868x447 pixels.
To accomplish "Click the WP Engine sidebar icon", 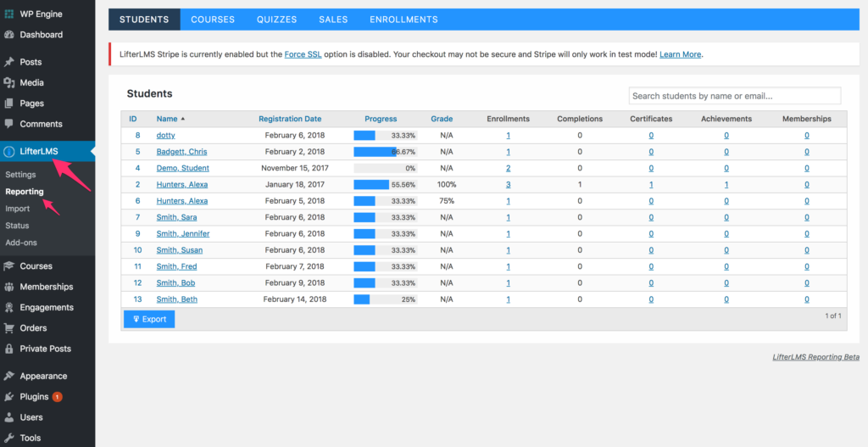I will (8, 14).
